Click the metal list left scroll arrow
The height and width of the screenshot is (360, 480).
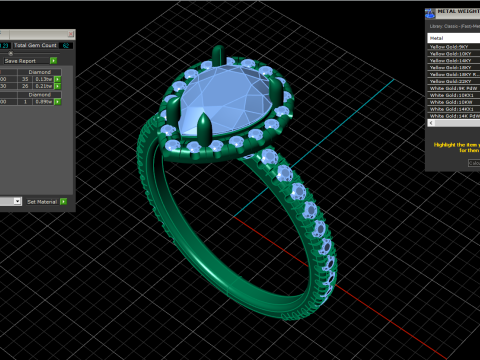[431, 123]
